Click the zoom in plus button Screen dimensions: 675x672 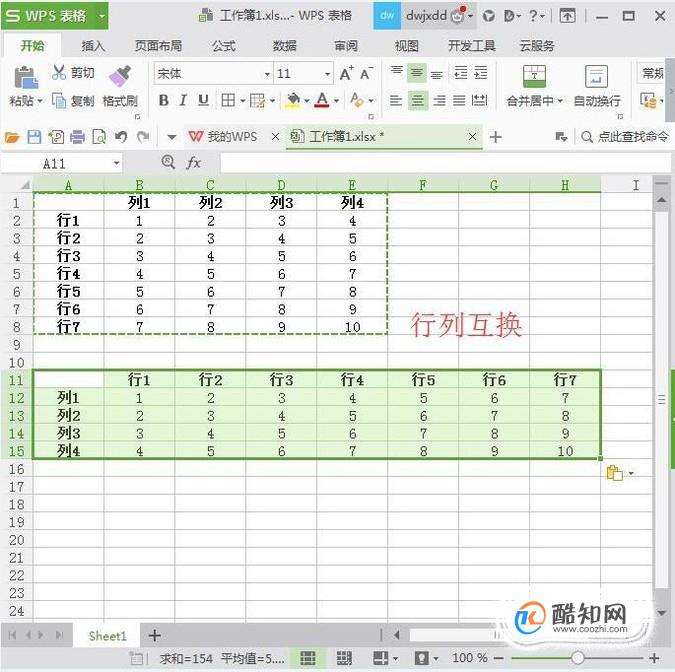coord(654,658)
